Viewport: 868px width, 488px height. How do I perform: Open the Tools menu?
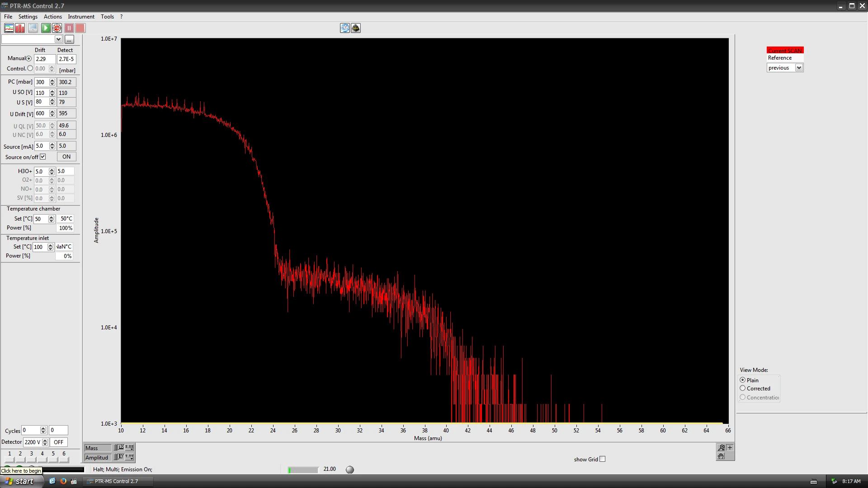click(107, 17)
